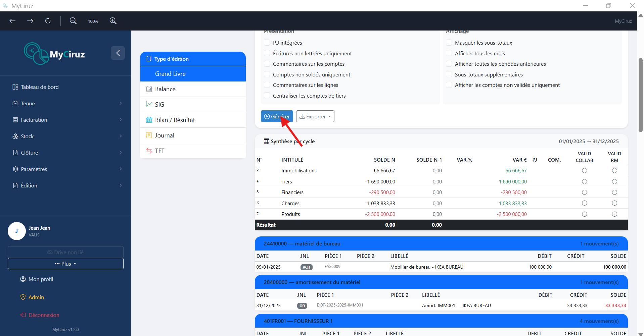
Task: Zoom out using the magnifier minus
Action: pos(73,21)
